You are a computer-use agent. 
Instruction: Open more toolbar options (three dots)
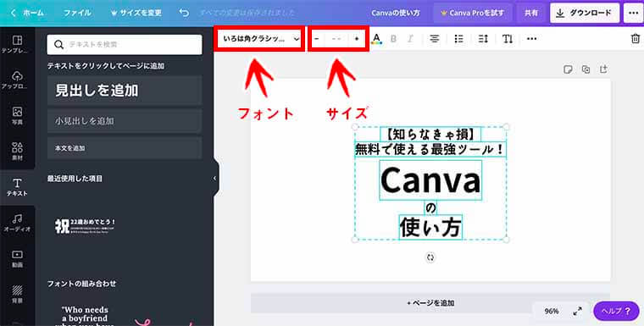[x=532, y=39]
